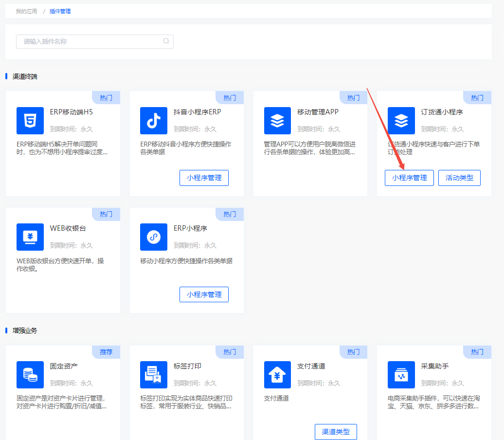Click 活动类型 button on 订货通小程序

point(459,178)
